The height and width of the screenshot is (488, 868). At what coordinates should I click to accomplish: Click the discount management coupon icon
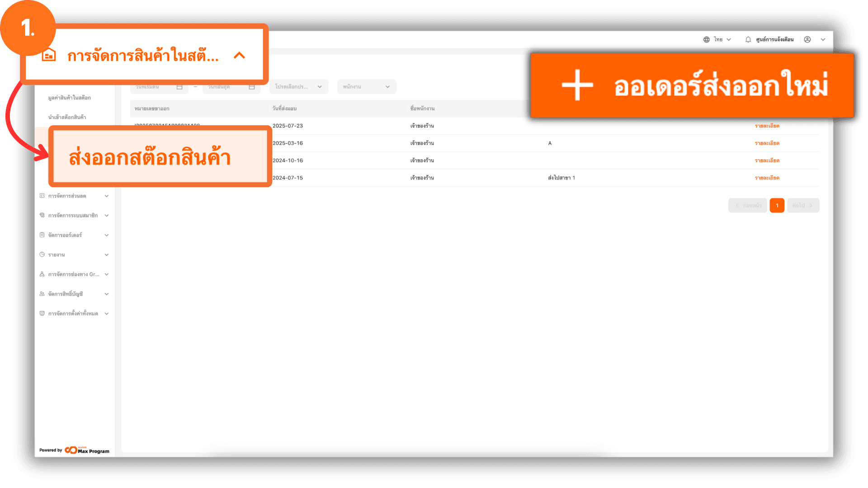[42, 196]
